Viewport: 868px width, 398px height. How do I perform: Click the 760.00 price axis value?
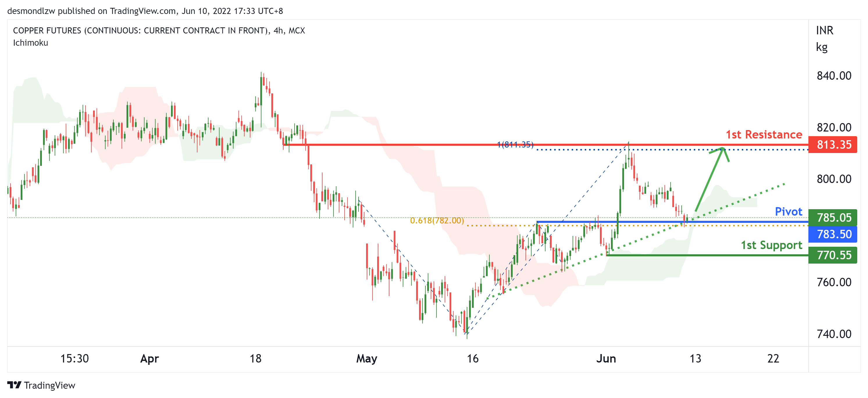click(834, 282)
